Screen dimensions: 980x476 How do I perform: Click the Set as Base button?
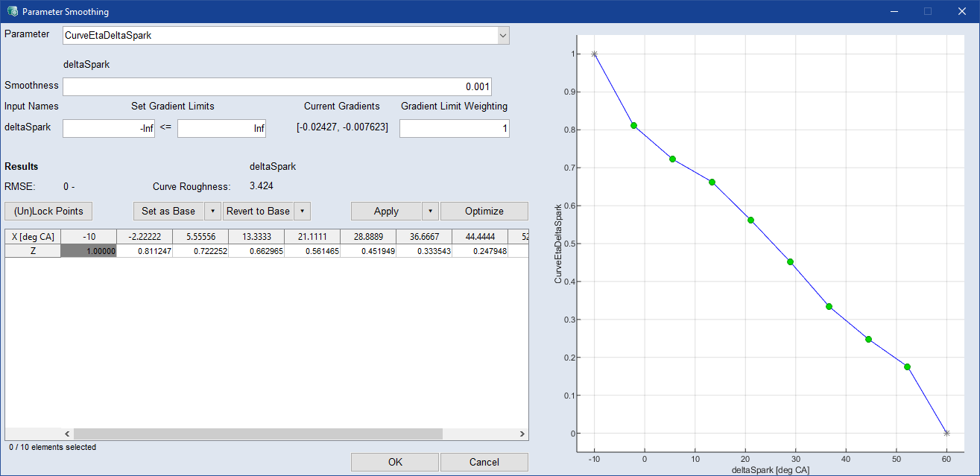[x=168, y=211]
